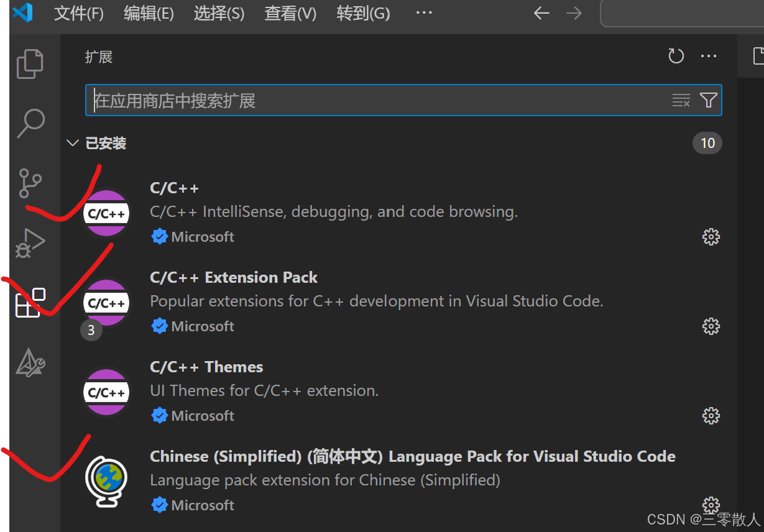This screenshot has height=532, width=764.
Task: Click the Extensions icon in activity bar
Action: [30, 302]
